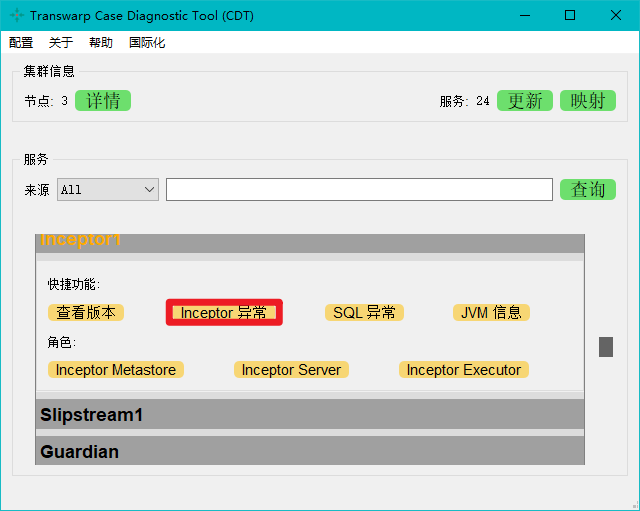
Task: Focus the service search input field
Action: 359,189
